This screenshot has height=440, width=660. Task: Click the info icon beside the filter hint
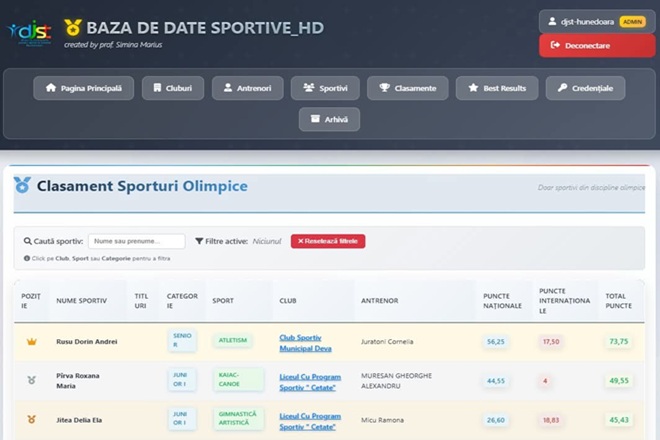pyautogui.click(x=27, y=259)
